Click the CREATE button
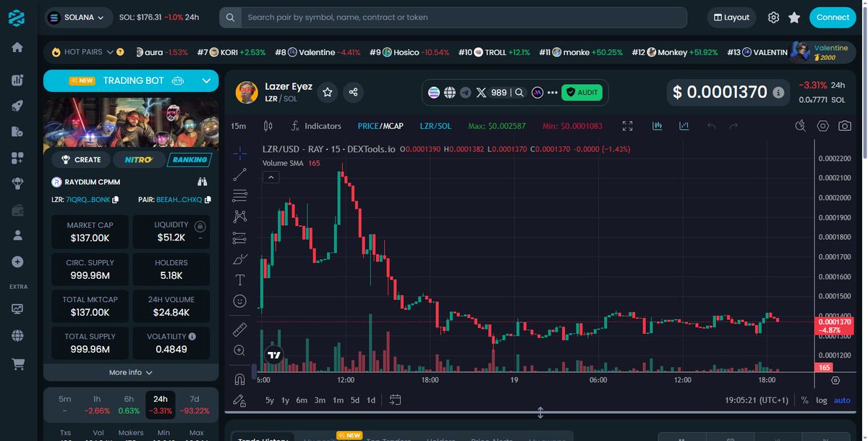Image resolution: width=868 pixels, height=441 pixels. [81, 159]
